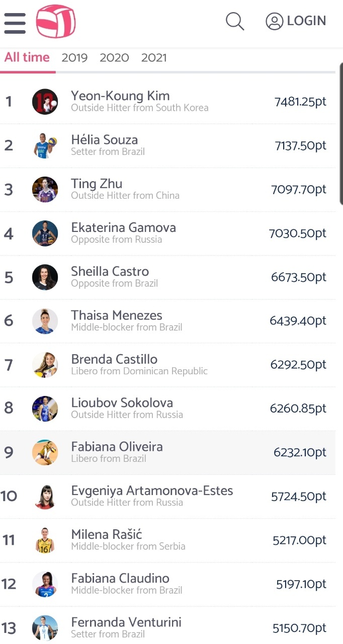Switch to the 2020 tab
This screenshot has height=644, width=343.
click(114, 58)
